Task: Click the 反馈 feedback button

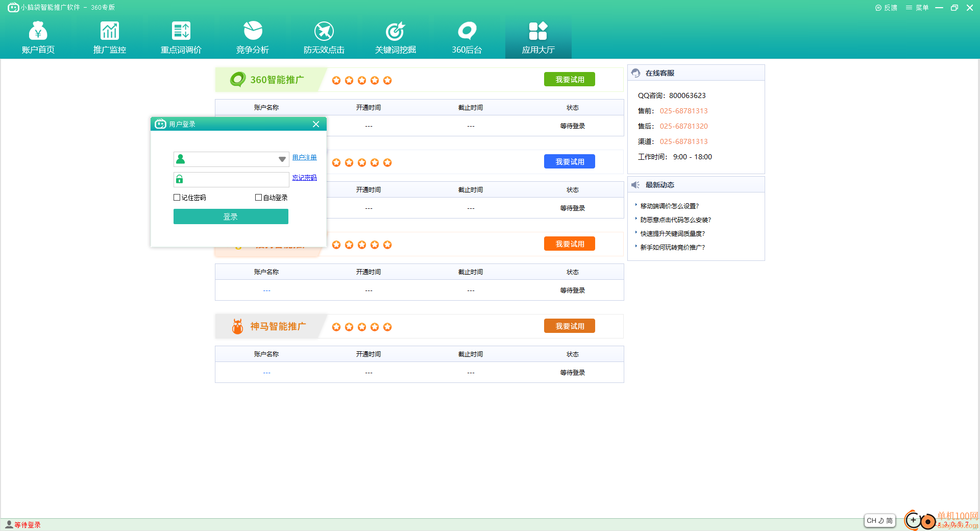Action: [886, 8]
